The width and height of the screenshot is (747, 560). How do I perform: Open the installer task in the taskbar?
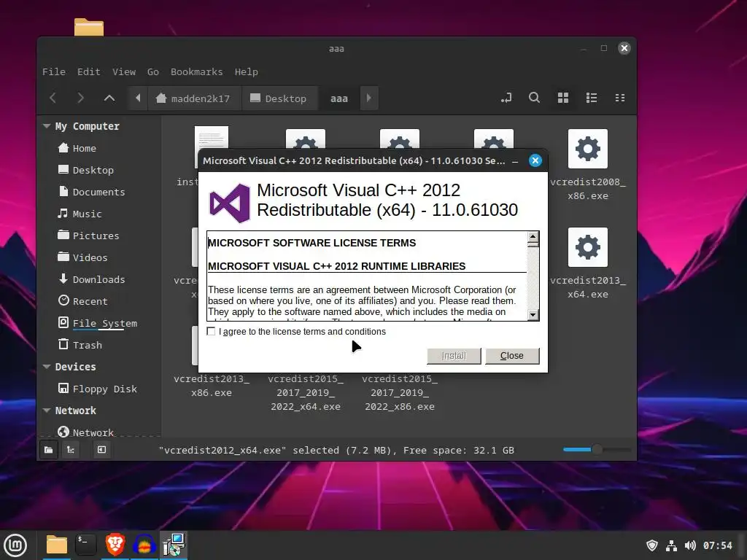click(174, 545)
